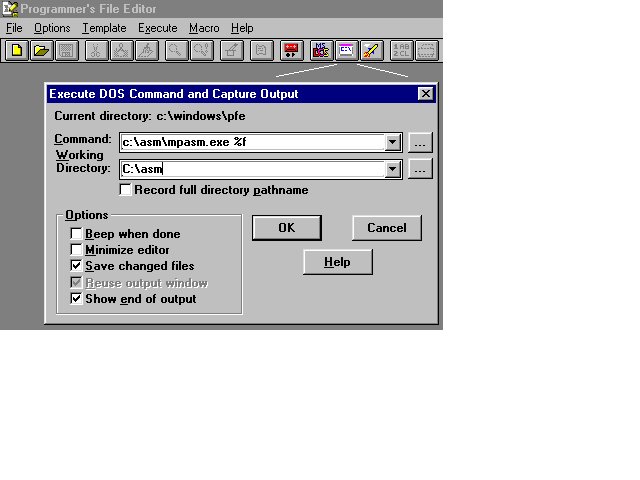Image resolution: width=640 pixels, height=480 pixels.
Task: Browse for command using ellipsis button
Action: tap(421, 142)
